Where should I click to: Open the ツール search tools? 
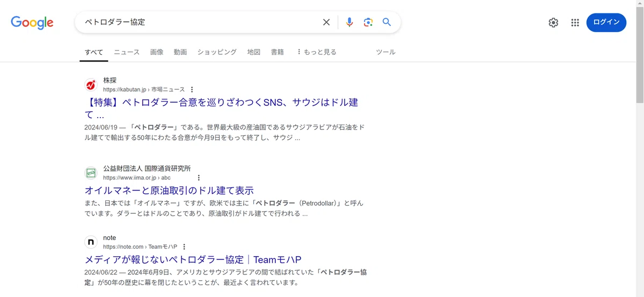pyautogui.click(x=385, y=52)
